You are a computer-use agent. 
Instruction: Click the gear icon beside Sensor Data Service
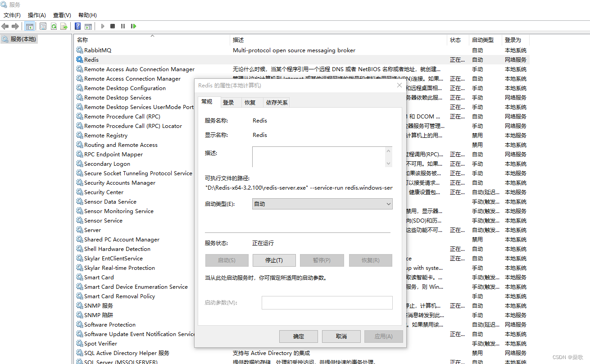tap(80, 201)
